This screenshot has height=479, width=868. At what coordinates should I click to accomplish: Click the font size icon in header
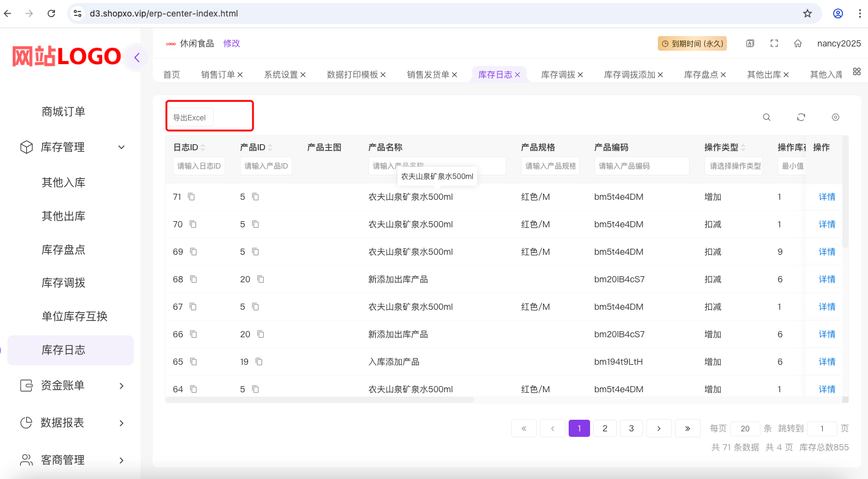750,43
